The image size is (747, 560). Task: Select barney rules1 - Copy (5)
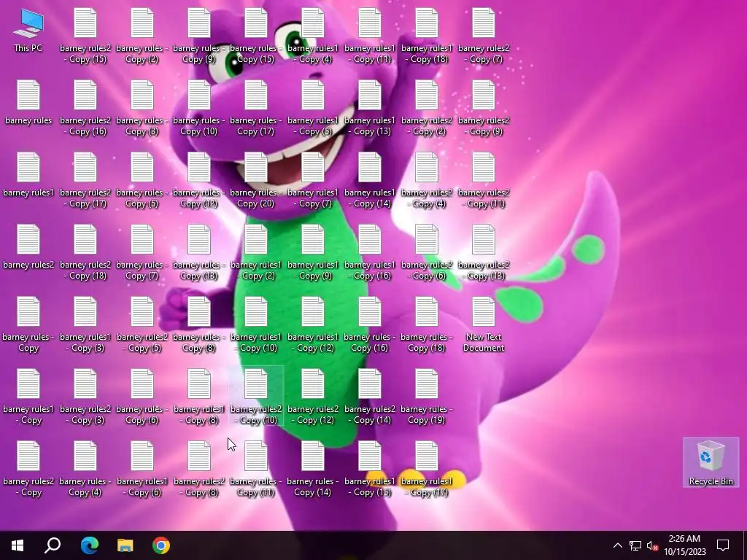pos(313,109)
